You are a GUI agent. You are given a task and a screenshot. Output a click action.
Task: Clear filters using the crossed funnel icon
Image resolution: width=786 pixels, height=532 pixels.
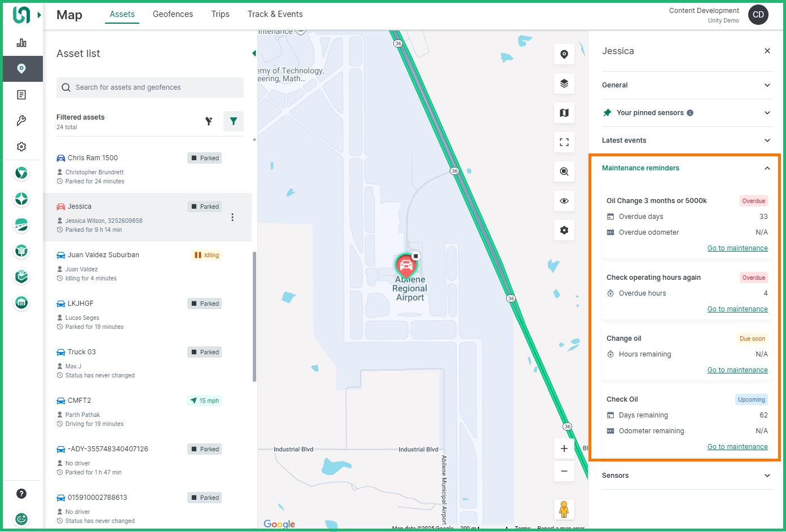point(209,121)
